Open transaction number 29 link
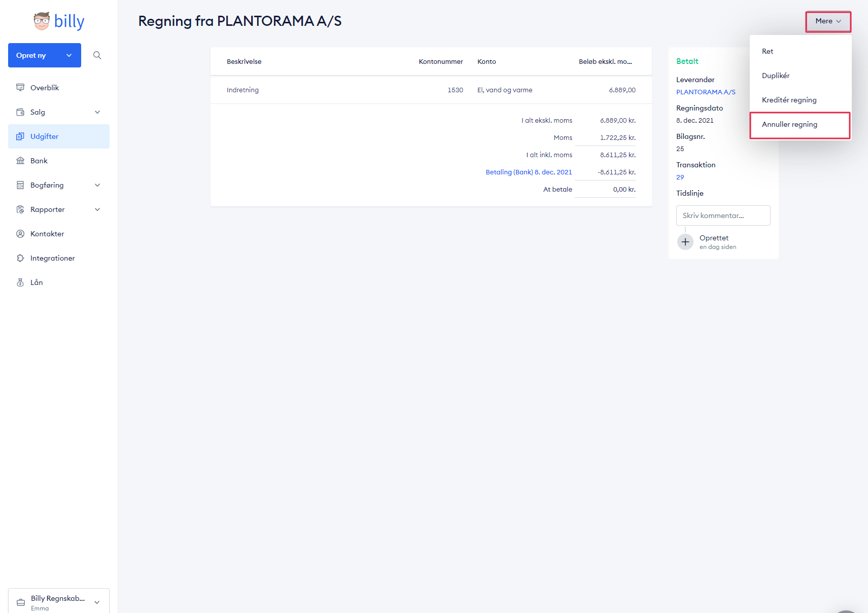 point(680,177)
